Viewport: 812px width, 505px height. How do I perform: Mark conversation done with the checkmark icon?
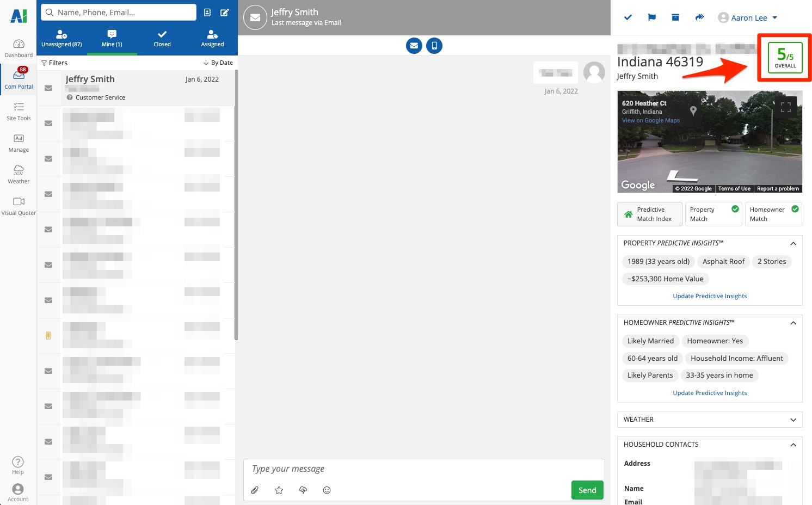point(628,17)
